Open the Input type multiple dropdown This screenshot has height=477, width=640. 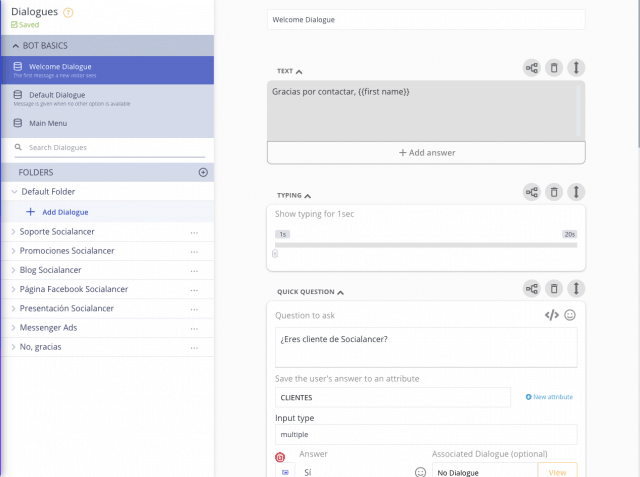426,435
